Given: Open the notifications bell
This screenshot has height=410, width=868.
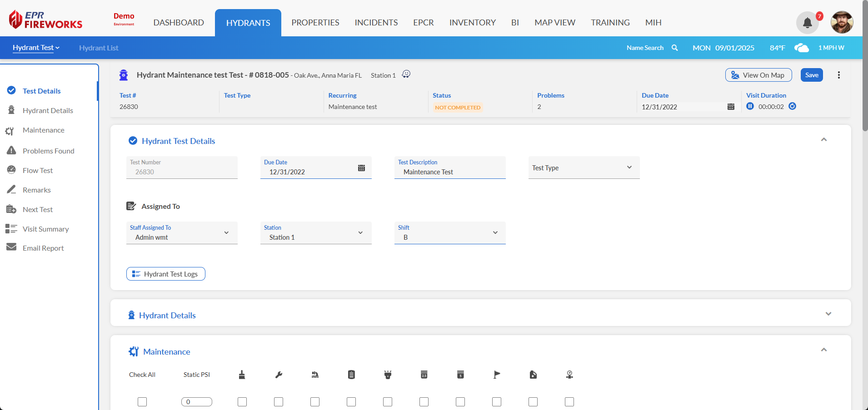Looking at the screenshot, I should (807, 23).
